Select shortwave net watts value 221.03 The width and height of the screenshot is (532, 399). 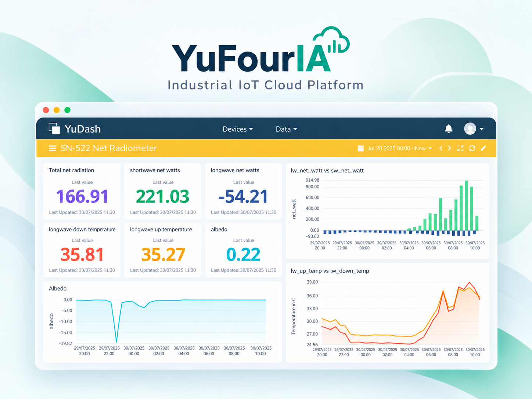[x=163, y=197]
